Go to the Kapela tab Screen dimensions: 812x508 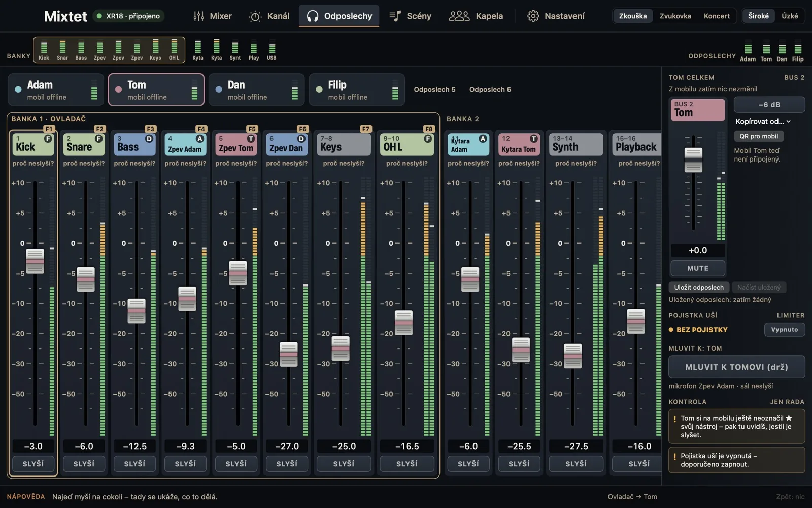tap(476, 16)
